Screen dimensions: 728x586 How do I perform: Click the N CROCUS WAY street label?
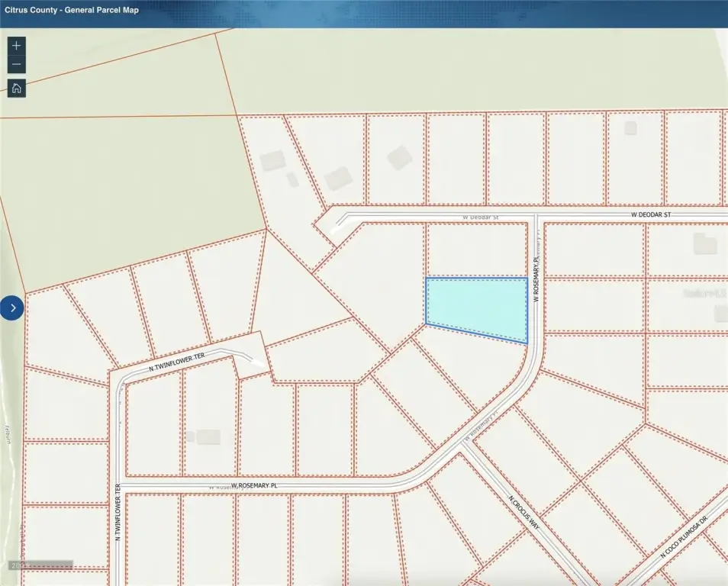pyautogui.click(x=523, y=513)
